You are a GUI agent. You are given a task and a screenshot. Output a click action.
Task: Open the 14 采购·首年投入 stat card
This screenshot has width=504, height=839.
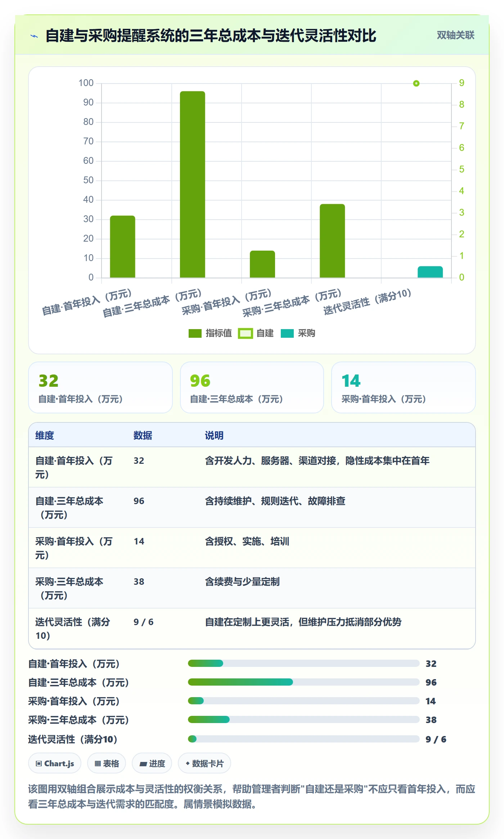pyautogui.click(x=404, y=387)
